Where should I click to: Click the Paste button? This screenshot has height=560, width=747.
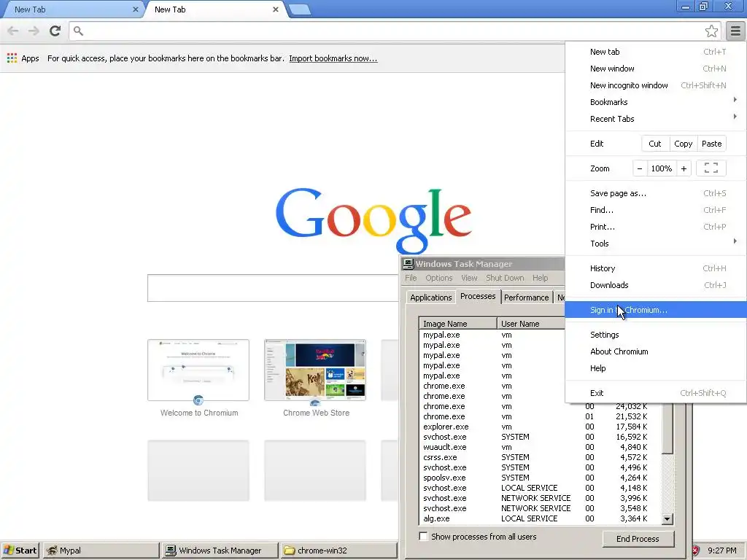(712, 144)
